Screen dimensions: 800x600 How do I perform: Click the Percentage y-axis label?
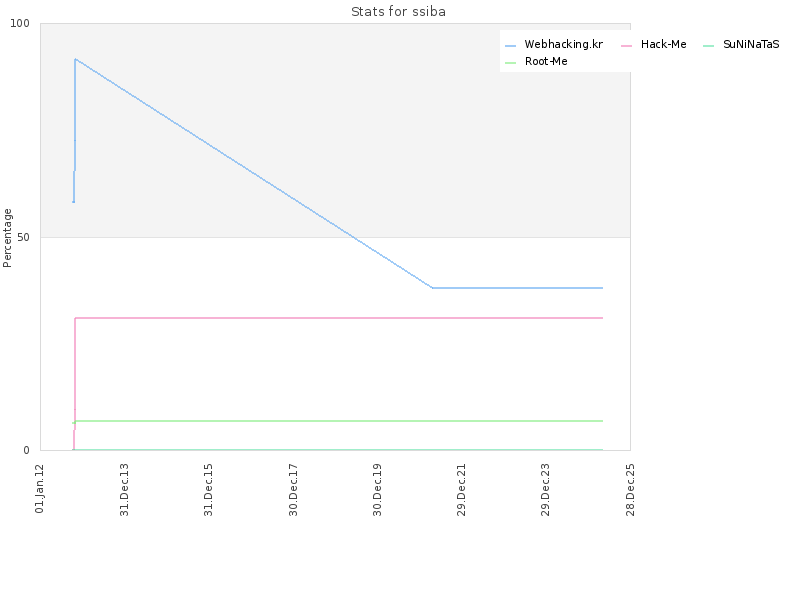point(8,237)
